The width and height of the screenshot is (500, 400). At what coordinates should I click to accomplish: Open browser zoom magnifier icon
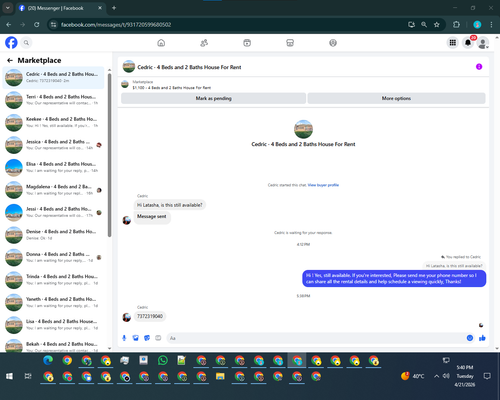[424, 25]
